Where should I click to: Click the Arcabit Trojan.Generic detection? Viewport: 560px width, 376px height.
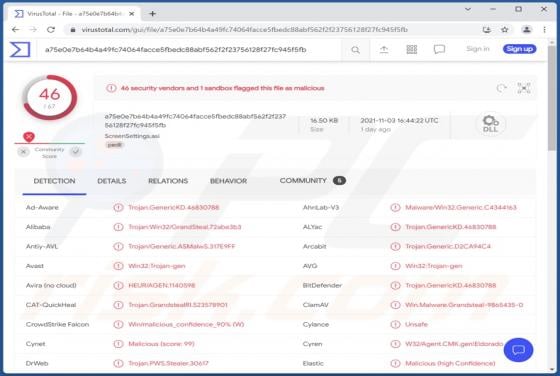coord(448,246)
